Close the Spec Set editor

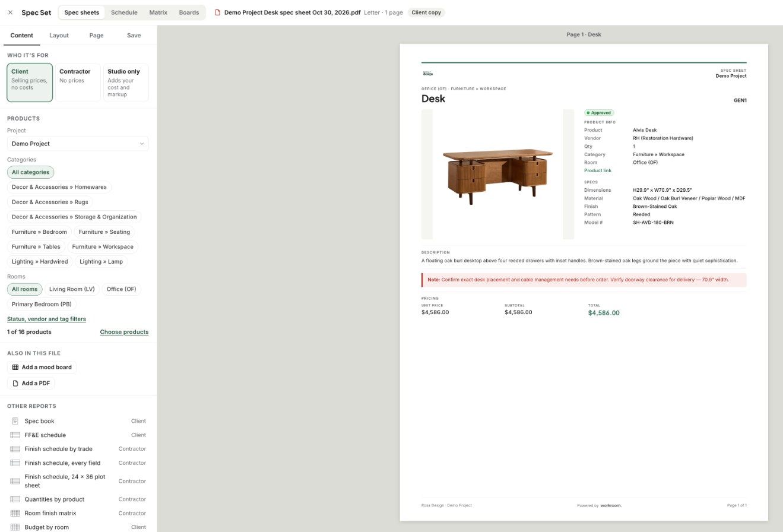tap(10, 12)
